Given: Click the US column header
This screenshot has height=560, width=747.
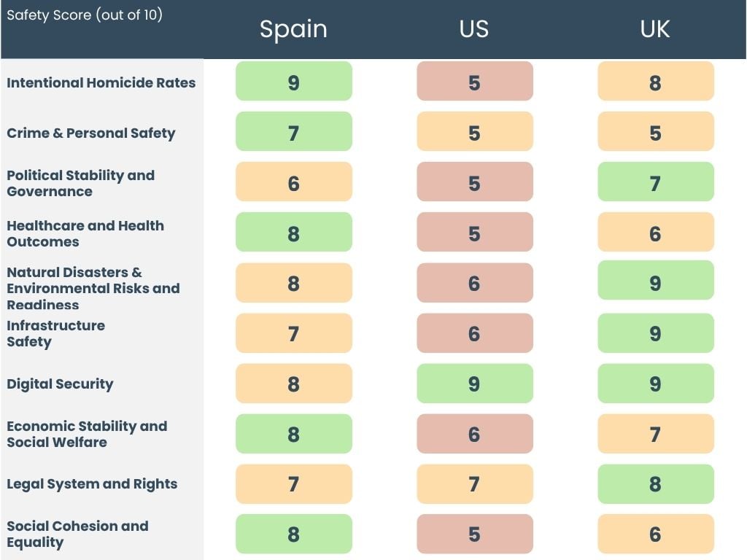Looking at the screenshot, I should pos(474,29).
